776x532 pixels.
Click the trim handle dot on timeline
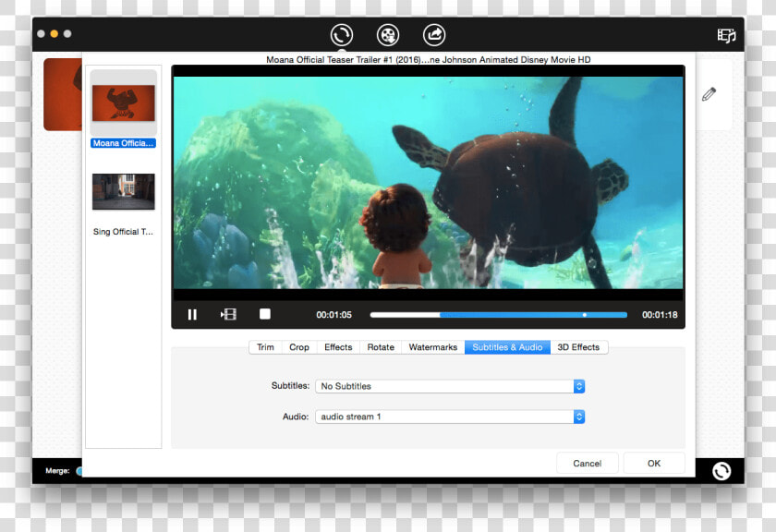point(585,315)
